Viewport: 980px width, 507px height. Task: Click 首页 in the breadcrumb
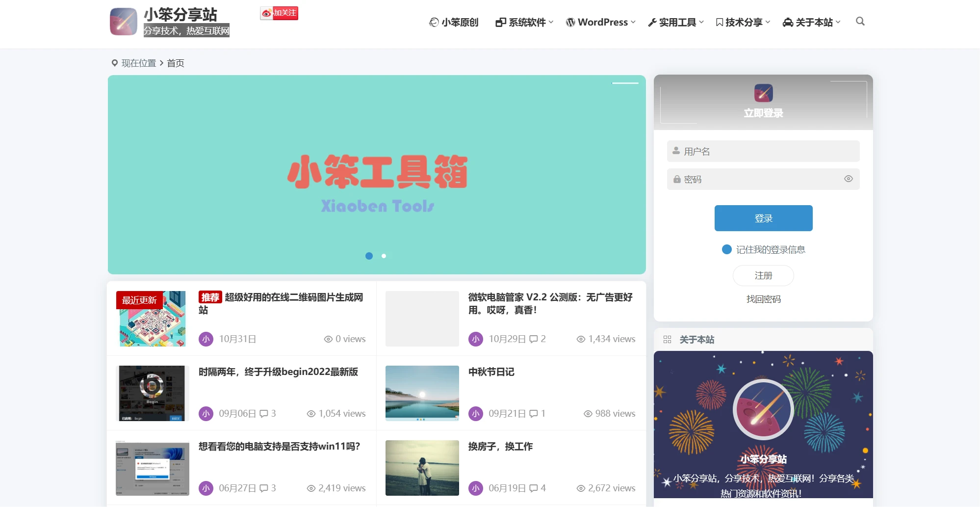[x=176, y=63]
